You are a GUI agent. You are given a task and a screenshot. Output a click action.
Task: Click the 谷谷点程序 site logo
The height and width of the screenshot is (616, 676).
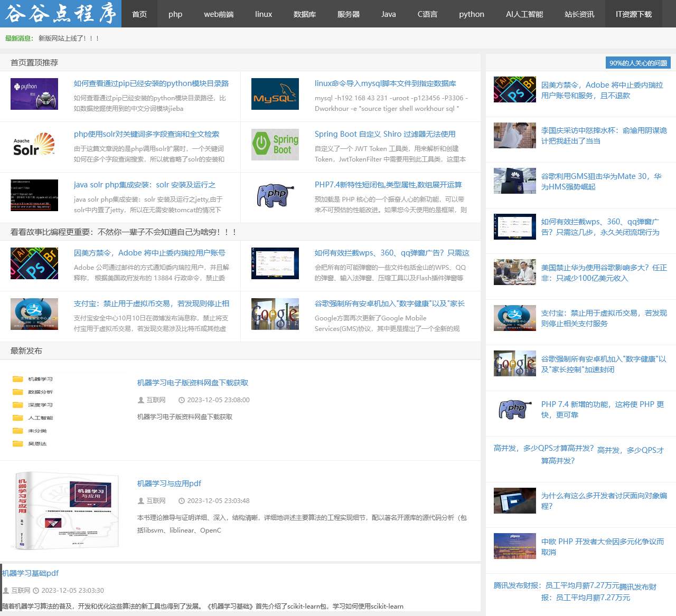pyautogui.click(x=61, y=14)
